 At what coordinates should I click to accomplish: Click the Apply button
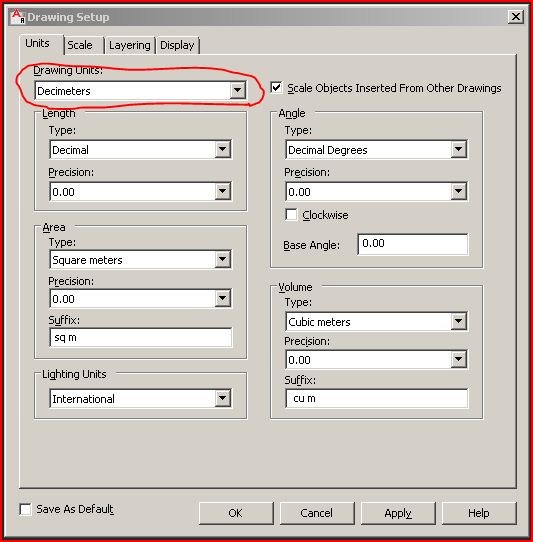coord(398,513)
